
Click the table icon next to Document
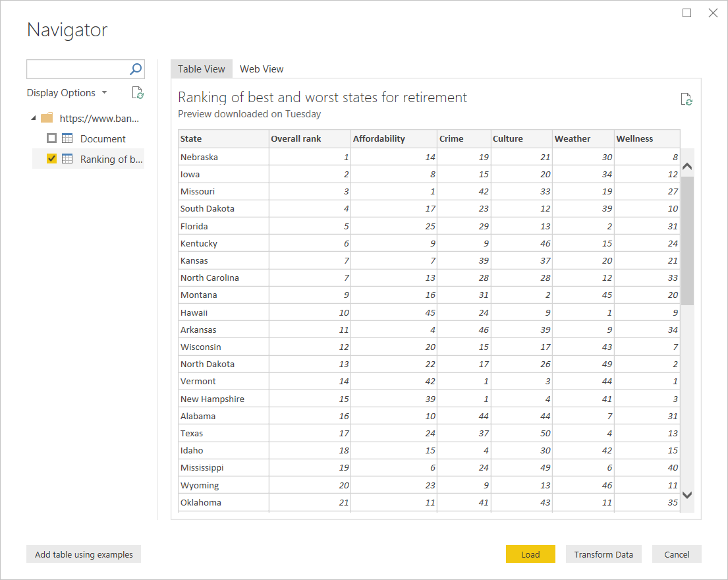[x=67, y=138]
